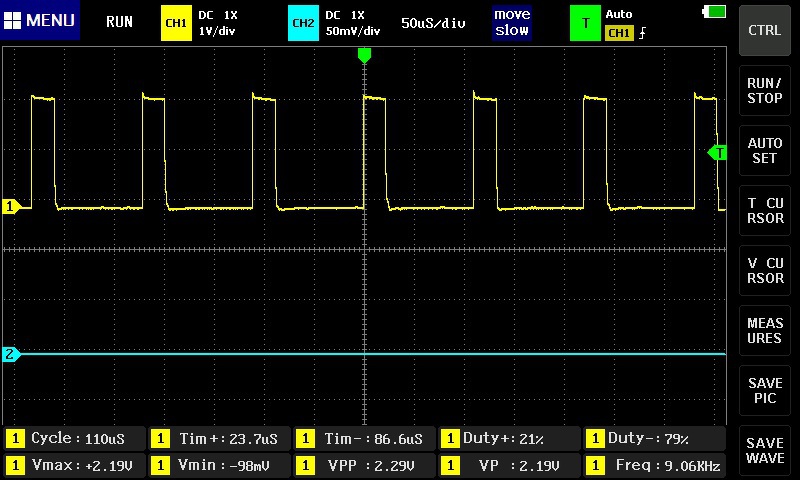Select the cyan channel 2 ground marker
The height and width of the screenshot is (480, 800).
coord(11,354)
